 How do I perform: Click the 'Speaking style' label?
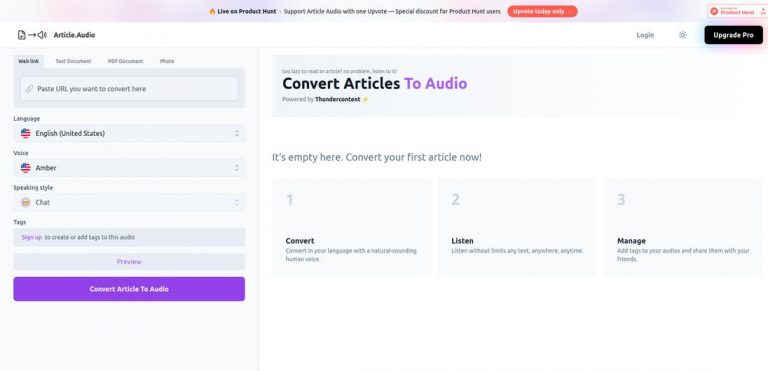point(33,188)
